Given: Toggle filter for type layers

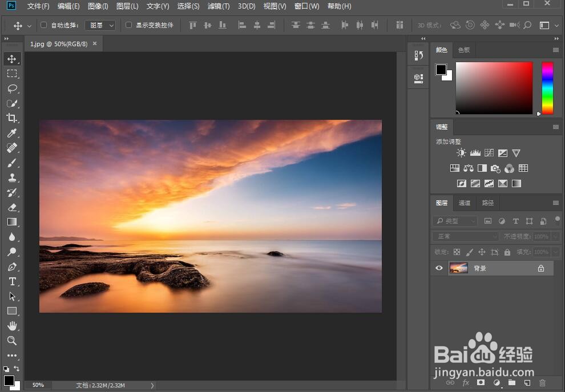Looking at the screenshot, I should (516, 221).
